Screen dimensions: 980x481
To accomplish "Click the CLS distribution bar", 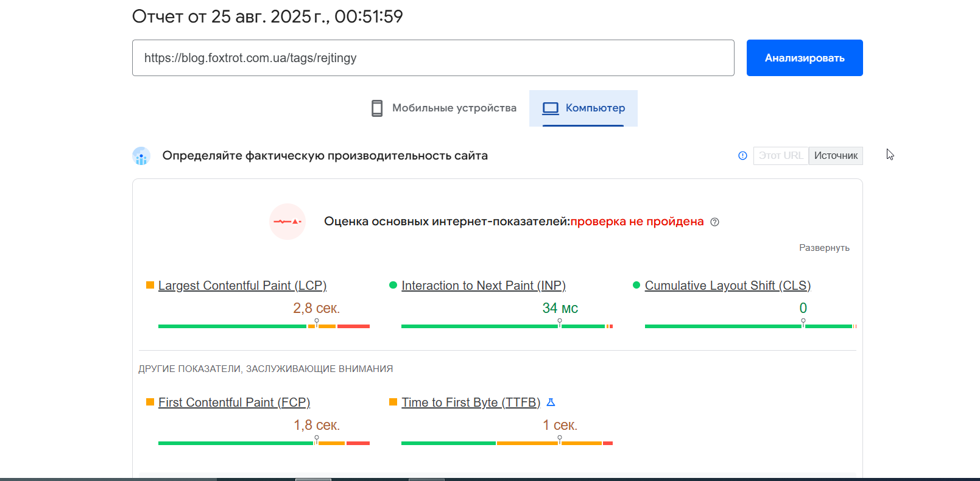I will (750, 326).
